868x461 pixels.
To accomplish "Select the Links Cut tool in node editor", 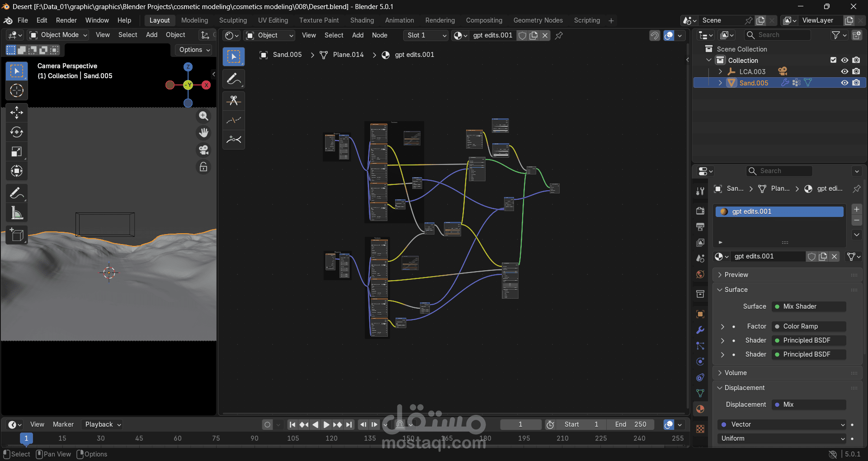I will [234, 100].
